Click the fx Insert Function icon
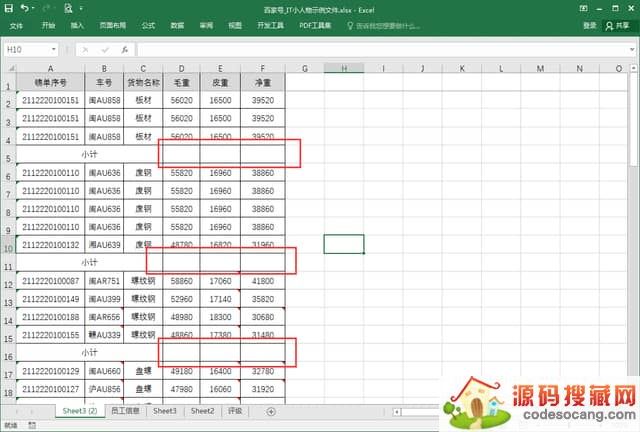640x432 pixels. pos(124,50)
